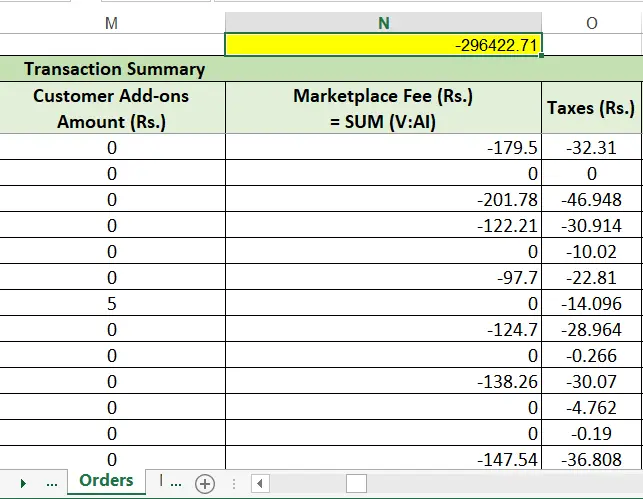Click the marketplace fee cell -138.26

click(x=383, y=381)
